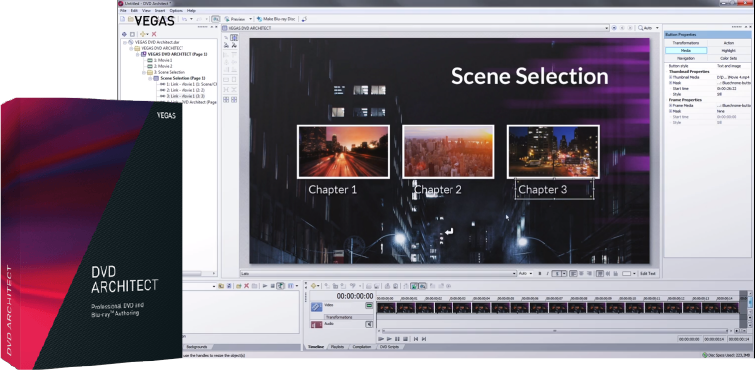
Task: Click the Chapter 2 thumbnail in the menu
Action: click(x=448, y=151)
